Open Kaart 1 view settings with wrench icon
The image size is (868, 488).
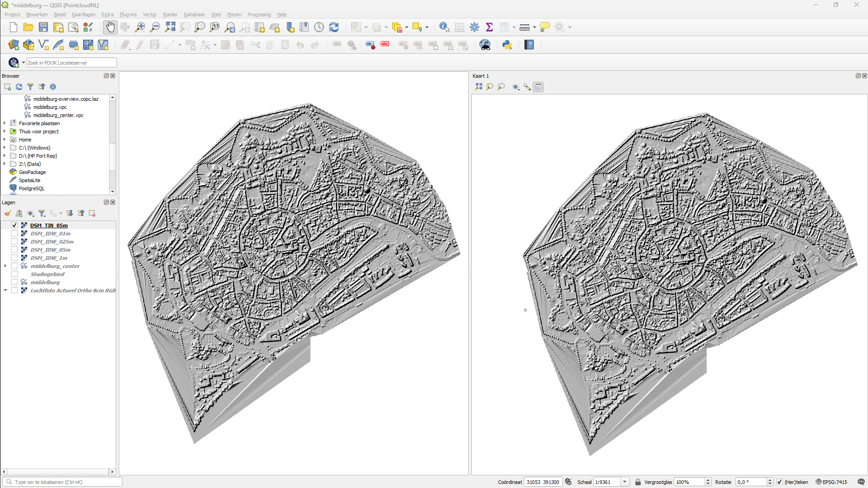click(x=527, y=87)
